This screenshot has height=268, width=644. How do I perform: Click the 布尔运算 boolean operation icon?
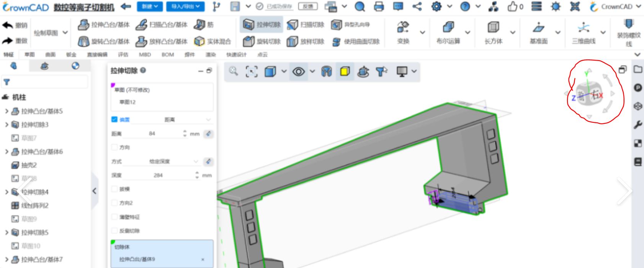448,28
